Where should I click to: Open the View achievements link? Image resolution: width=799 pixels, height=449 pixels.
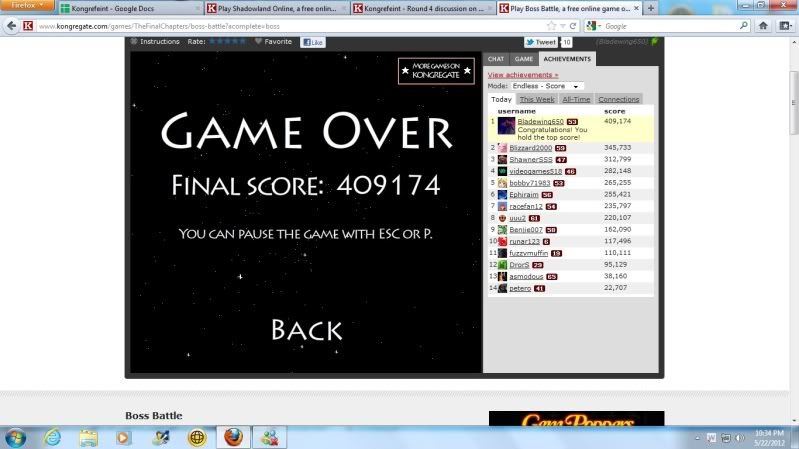[x=523, y=75]
